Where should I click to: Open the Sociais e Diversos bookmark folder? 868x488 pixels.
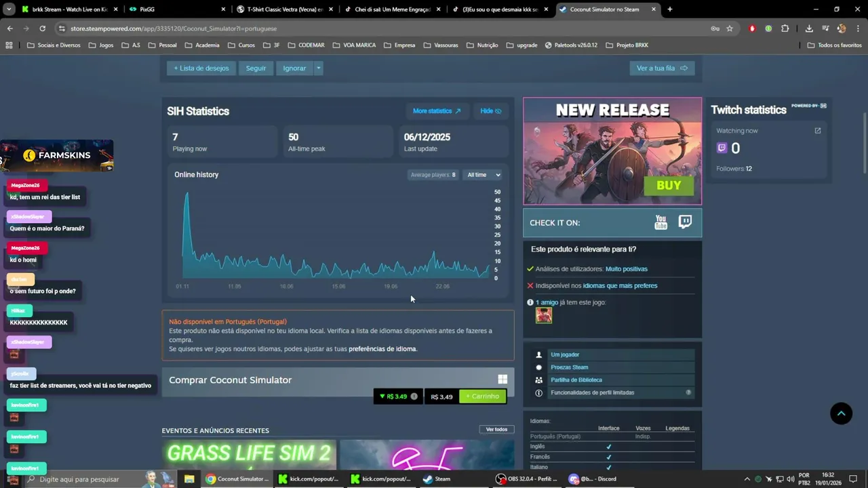(x=53, y=45)
